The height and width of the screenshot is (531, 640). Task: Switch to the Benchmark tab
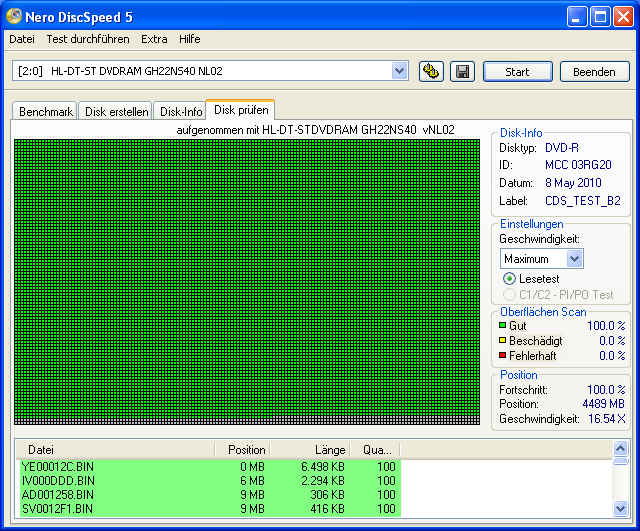pyautogui.click(x=45, y=111)
